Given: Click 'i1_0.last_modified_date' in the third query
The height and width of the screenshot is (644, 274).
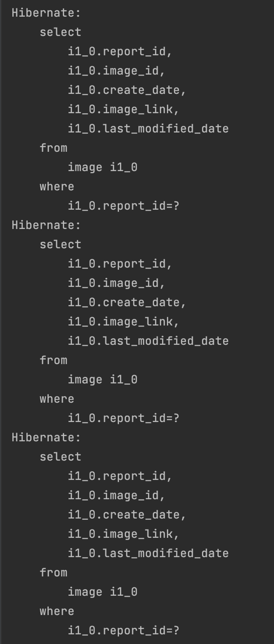Looking at the screenshot, I should 148,553.
